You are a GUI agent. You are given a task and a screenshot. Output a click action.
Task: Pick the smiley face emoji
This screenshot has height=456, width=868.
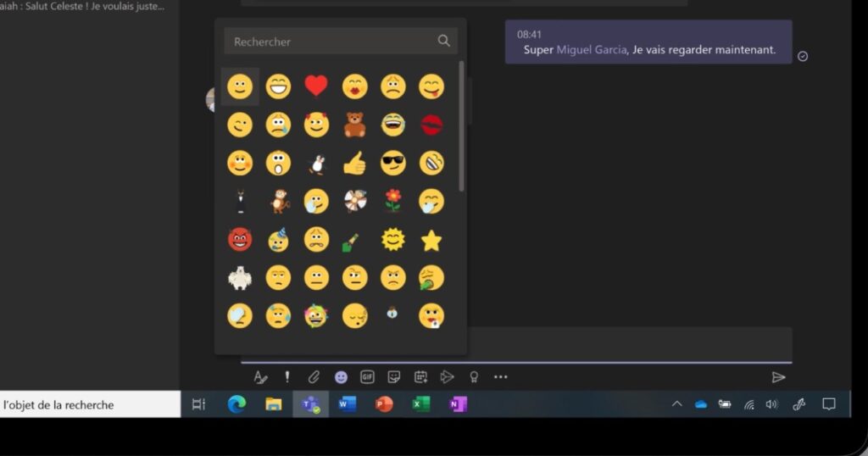tap(240, 87)
